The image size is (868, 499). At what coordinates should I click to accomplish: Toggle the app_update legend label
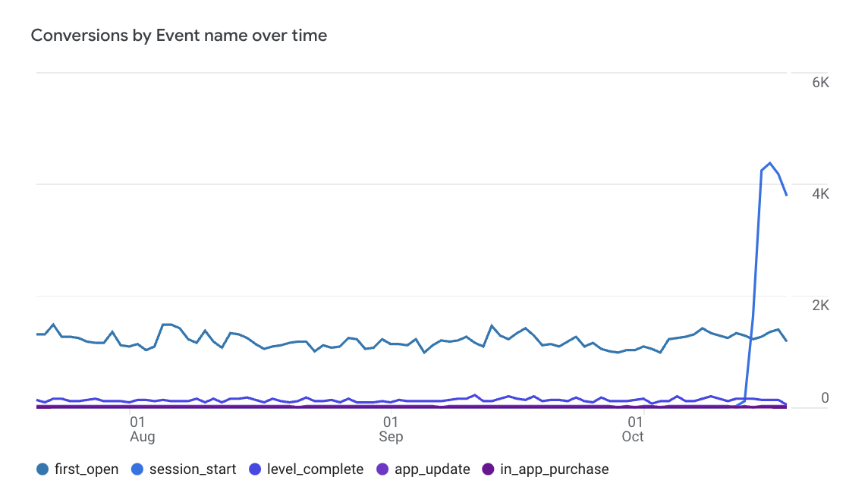coord(432,469)
